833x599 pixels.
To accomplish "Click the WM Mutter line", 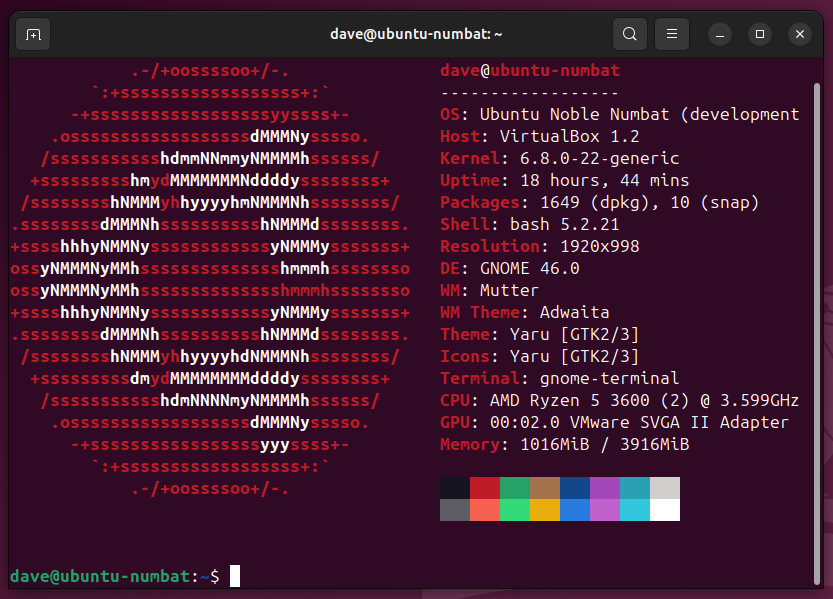I will coord(489,290).
